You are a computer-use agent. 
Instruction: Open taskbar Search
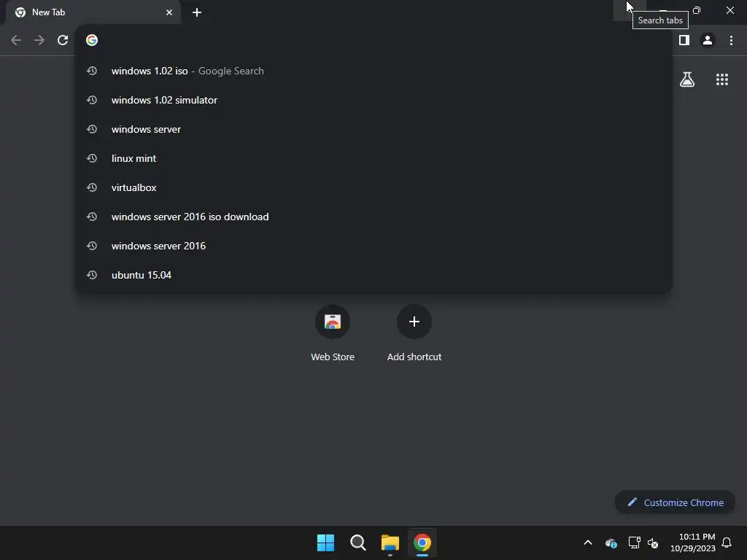[x=357, y=542]
